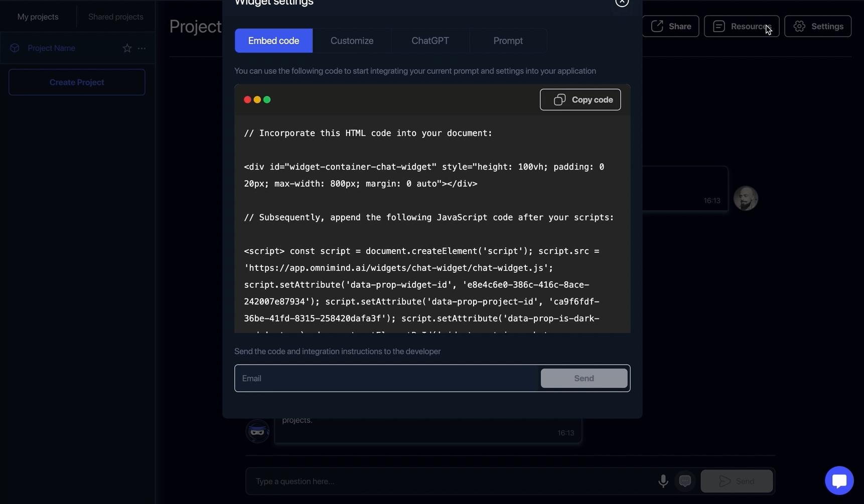Click the Share button
The width and height of the screenshot is (864, 504).
click(x=671, y=26)
